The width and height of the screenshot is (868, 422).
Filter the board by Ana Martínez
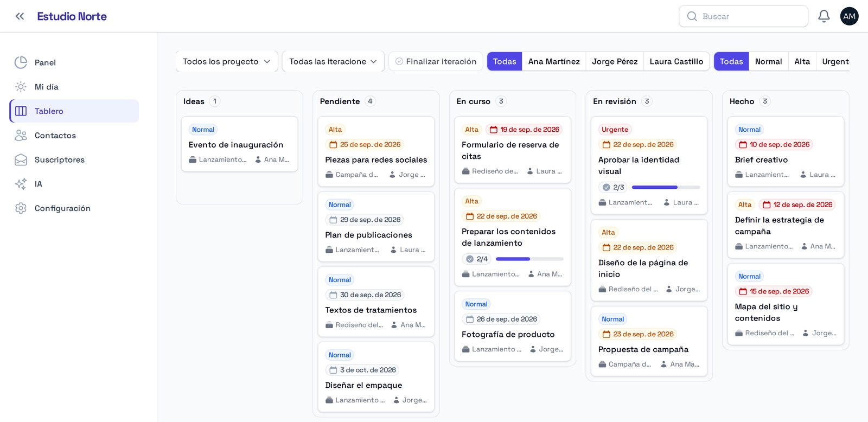(x=554, y=61)
